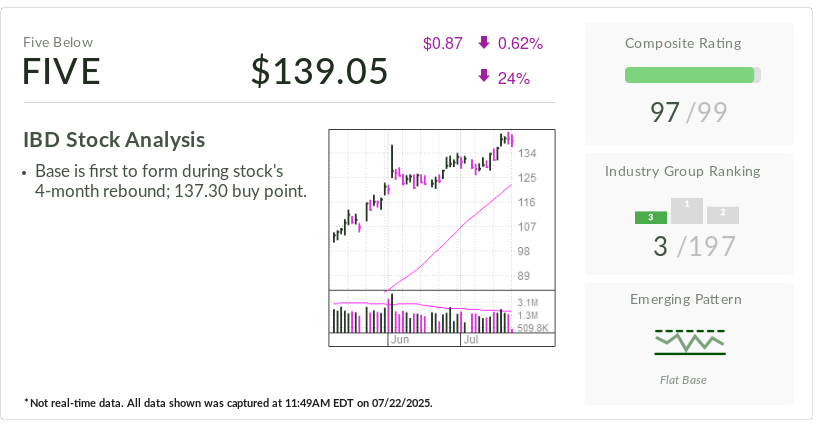Click the $0.87 price change

pos(443,43)
